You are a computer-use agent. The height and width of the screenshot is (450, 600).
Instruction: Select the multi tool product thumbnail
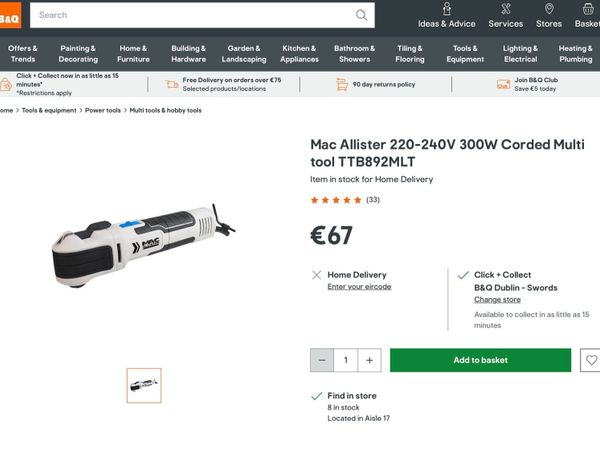pyautogui.click(x=144, y=385)
